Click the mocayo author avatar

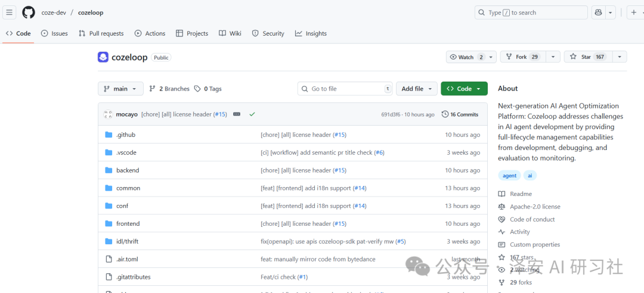pos(108,114)
